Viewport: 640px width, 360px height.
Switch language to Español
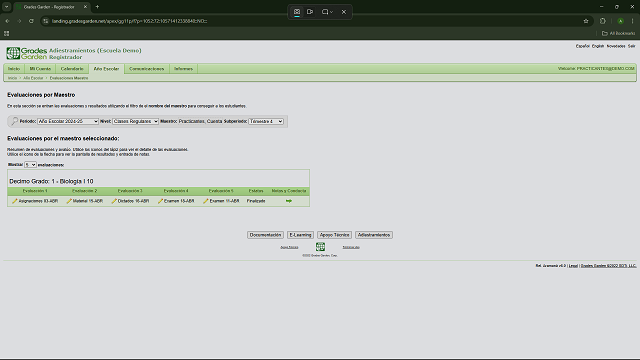click(582, 46)
